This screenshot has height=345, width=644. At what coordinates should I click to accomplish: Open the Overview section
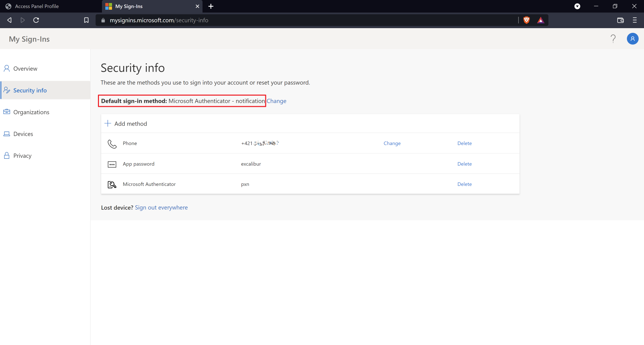pos(25,69)
